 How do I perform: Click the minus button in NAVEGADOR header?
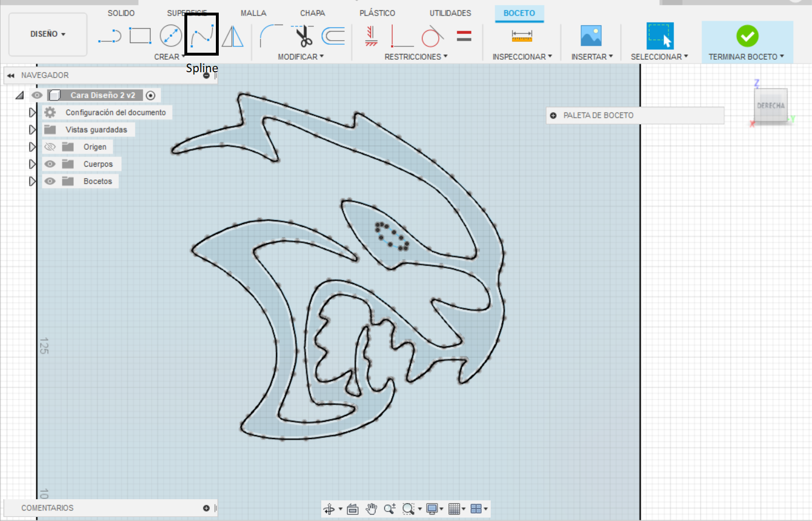pyautogui.click(x=206, y=75)
